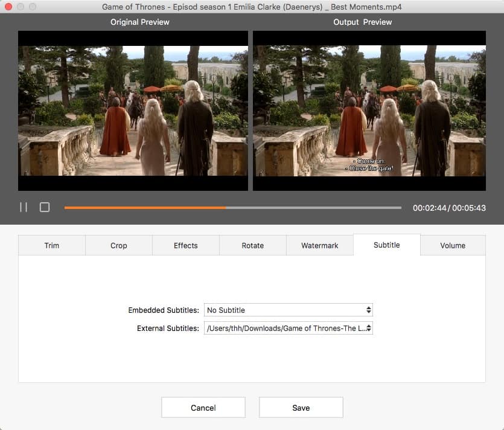Open the Effects tab
Screen dimensions: 504x430
click(186, 245)
